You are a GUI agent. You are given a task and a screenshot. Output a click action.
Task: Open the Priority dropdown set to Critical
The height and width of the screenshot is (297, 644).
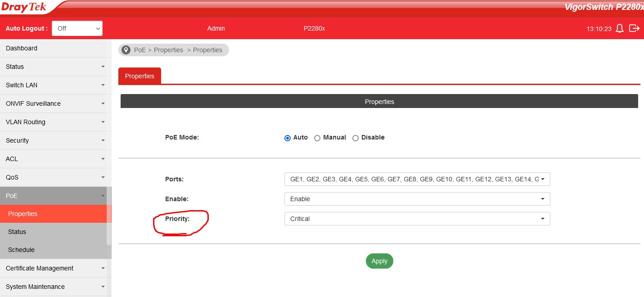pos(417,219)
